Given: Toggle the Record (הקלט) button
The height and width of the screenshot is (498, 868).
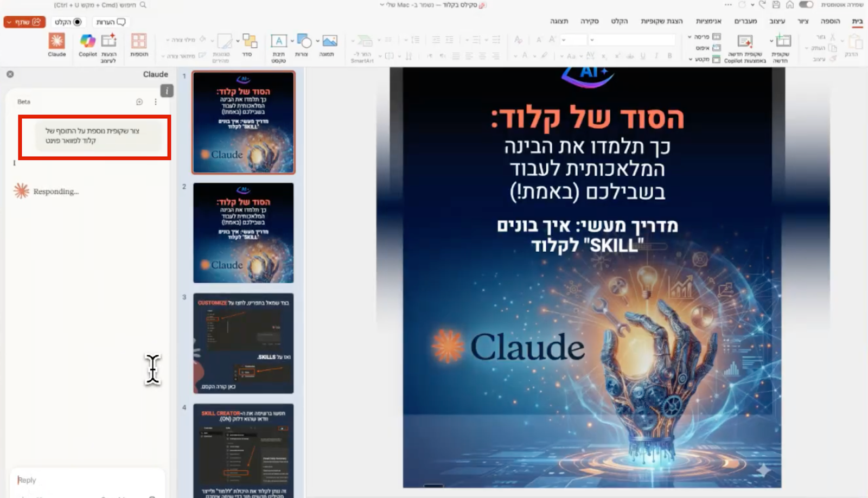Looking at the screenshot, I should 68,22.
